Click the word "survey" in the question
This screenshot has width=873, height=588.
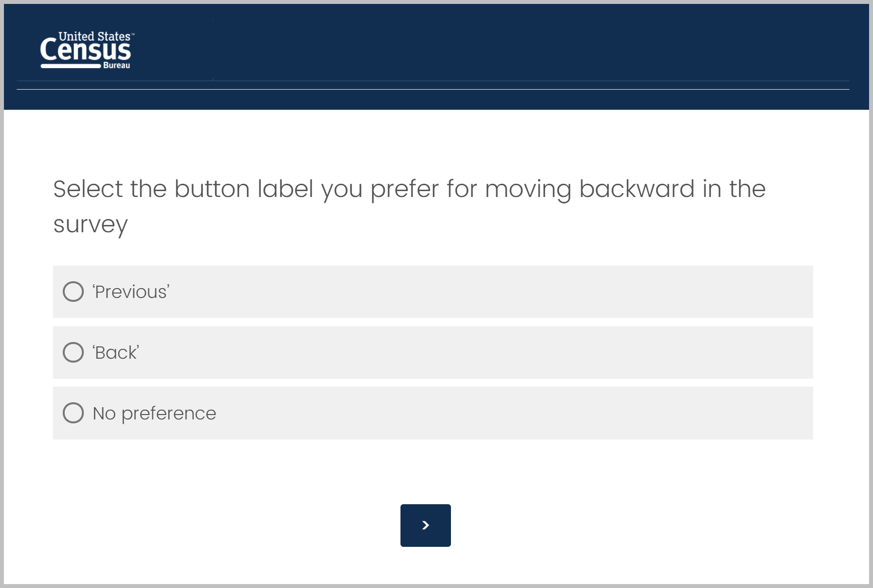[x=91, y=225]
